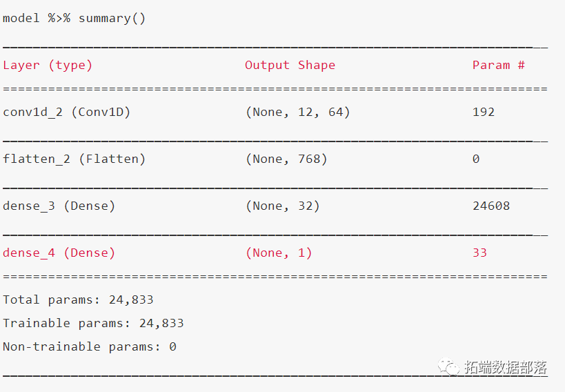Image resolution: width=565 pixels, height=392 pixels.
Task: Click the (None, 1) output shape
Action: tap(279, 253)
